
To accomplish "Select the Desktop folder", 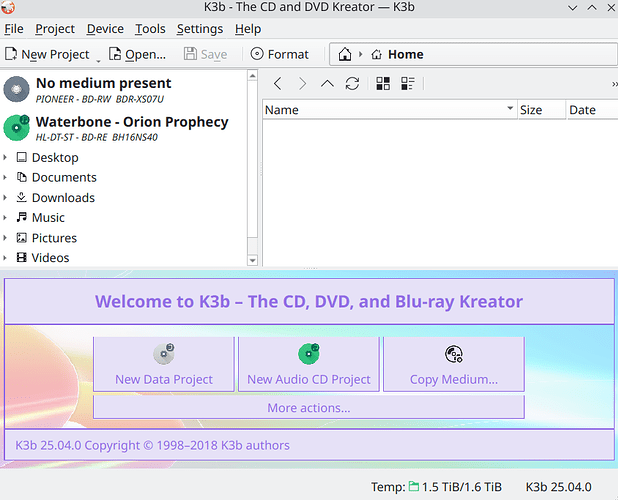I will 47,158.
